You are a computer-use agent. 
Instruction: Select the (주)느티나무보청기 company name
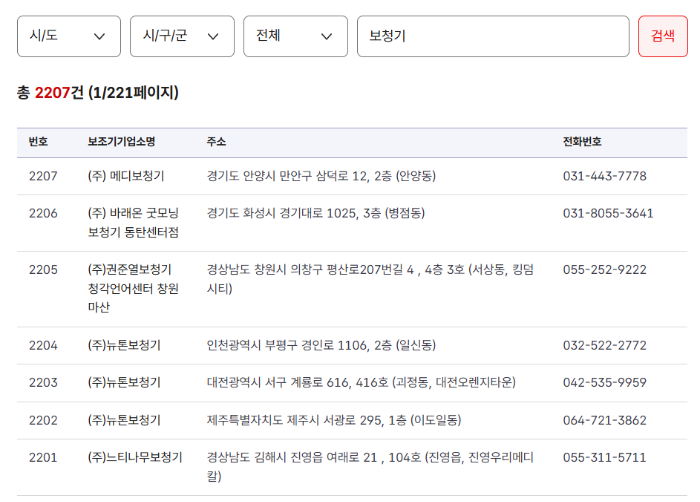coord(135,458)
